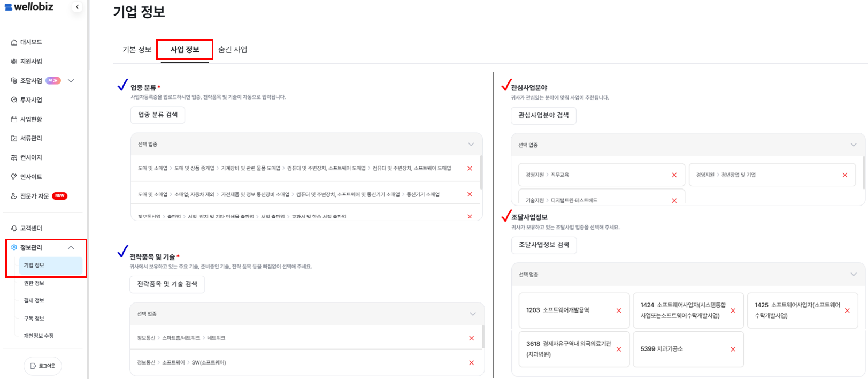Click the 로그아웃 button
Screen dimensions: 868x379
(x=43, y=366)
